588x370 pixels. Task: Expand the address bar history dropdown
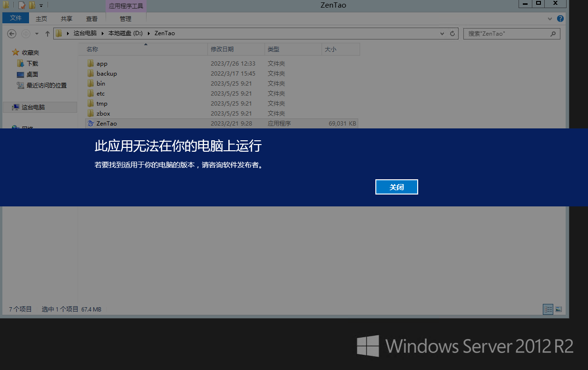[x=442, y=34]
